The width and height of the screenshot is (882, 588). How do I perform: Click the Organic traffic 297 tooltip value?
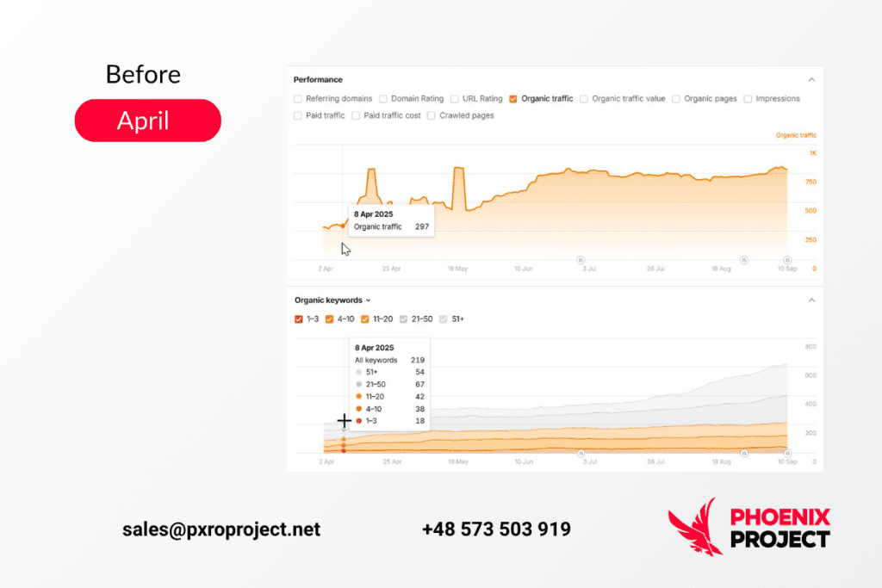pos(422,227)
